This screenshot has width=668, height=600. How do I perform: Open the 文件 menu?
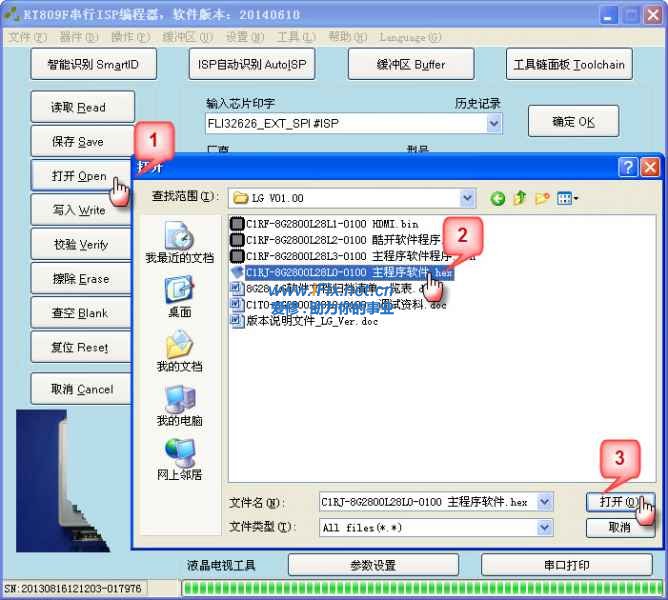point(27,37)
